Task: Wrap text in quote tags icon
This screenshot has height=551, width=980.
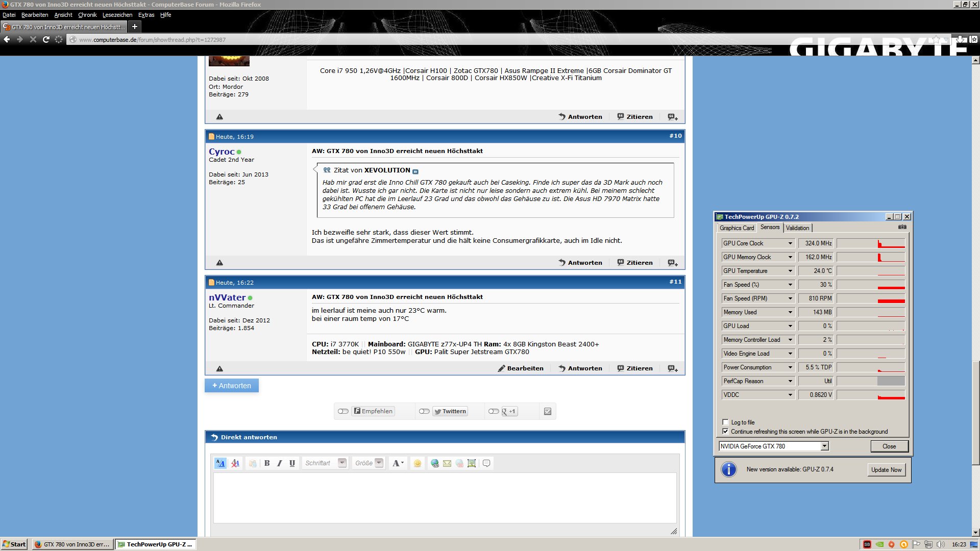Action: click(486, 463)
